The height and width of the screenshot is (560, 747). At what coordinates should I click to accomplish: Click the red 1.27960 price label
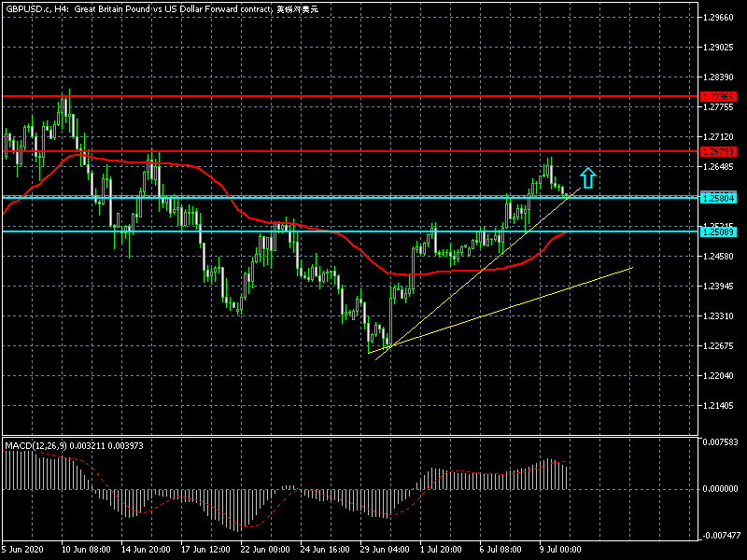[x=717, y=97]
